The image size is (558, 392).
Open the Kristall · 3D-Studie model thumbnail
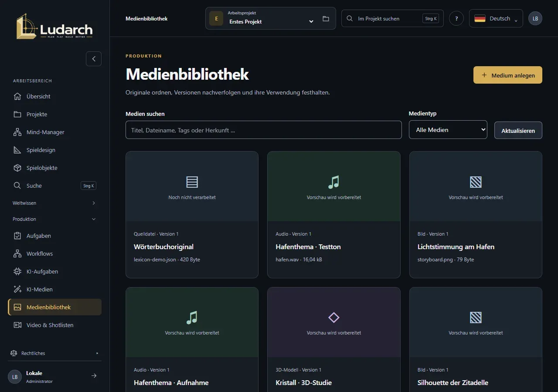[x=334, y=322]
